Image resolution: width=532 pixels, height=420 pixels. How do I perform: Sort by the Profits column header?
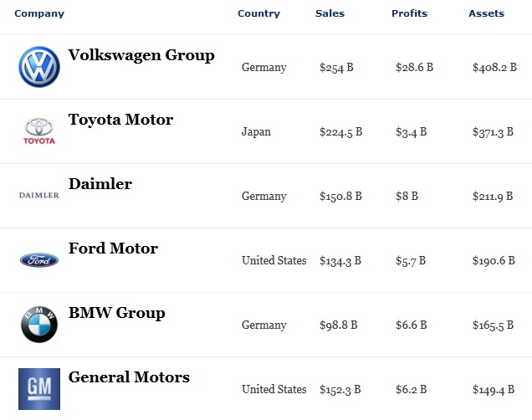point(410,13)
